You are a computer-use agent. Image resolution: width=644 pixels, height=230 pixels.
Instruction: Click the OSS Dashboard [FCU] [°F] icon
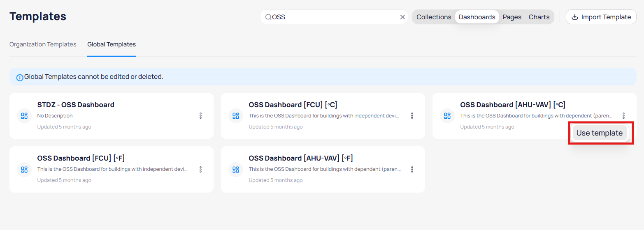24,169
